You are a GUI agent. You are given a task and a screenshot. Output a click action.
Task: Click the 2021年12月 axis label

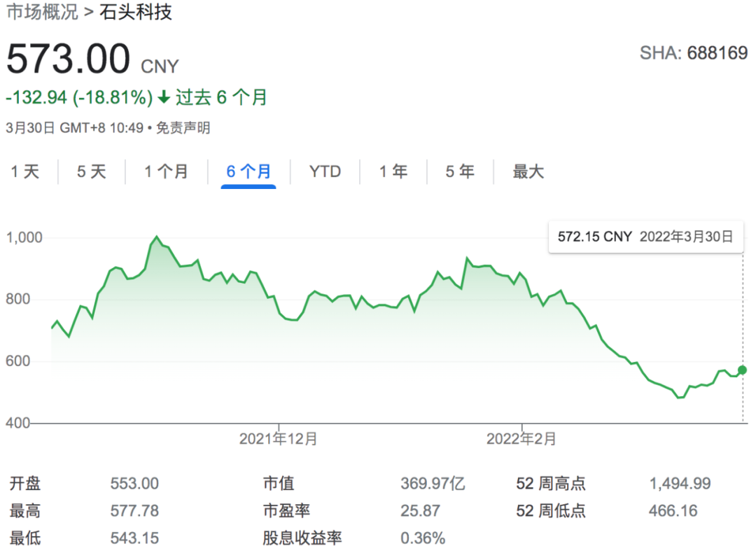pyautogui.click(x=278, y=439)
